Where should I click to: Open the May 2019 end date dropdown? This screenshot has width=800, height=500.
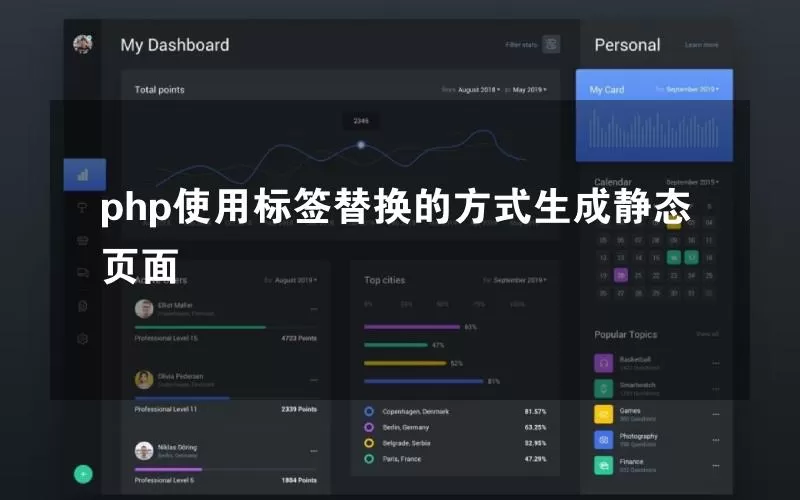click(530, 90)
